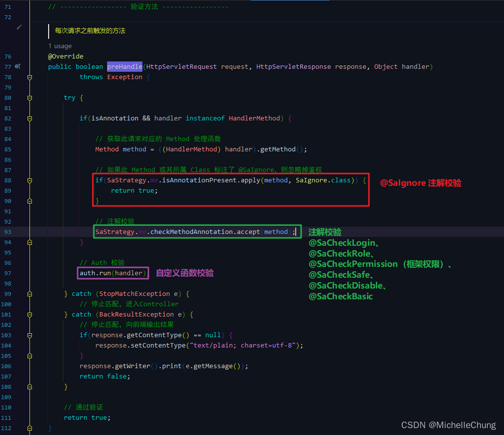Click the fold icon next to the StopMatchException catch on line 99
The width and height of the screenshot is (504, 435).
point(29,293)
